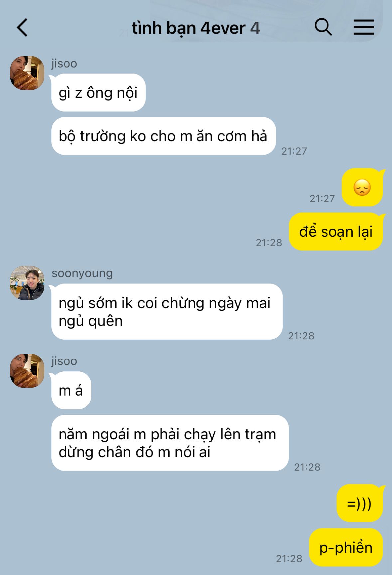Open soonyoung's profile picture
This screenshot has width=392, height=575.
[27, 283]
